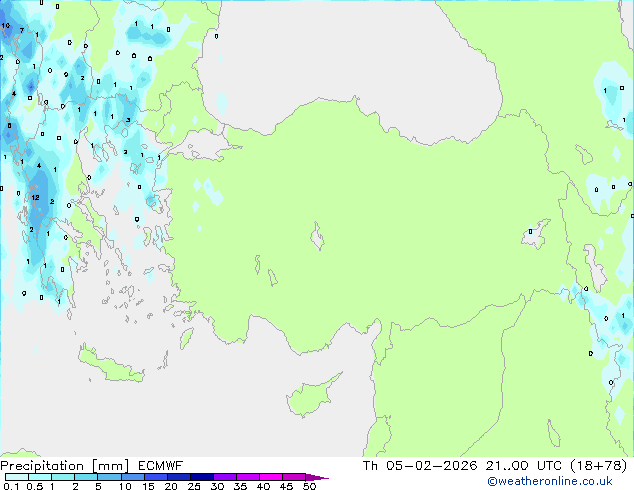Select the 2–5 mm legend color box
Screen dimensions: 634x490
click(x=86, y=477)
